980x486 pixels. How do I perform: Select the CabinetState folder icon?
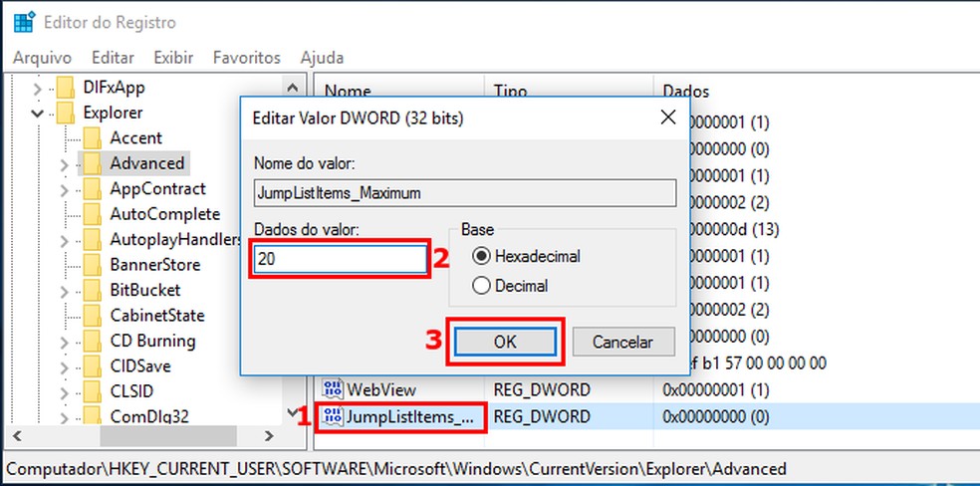coord(92,316)
